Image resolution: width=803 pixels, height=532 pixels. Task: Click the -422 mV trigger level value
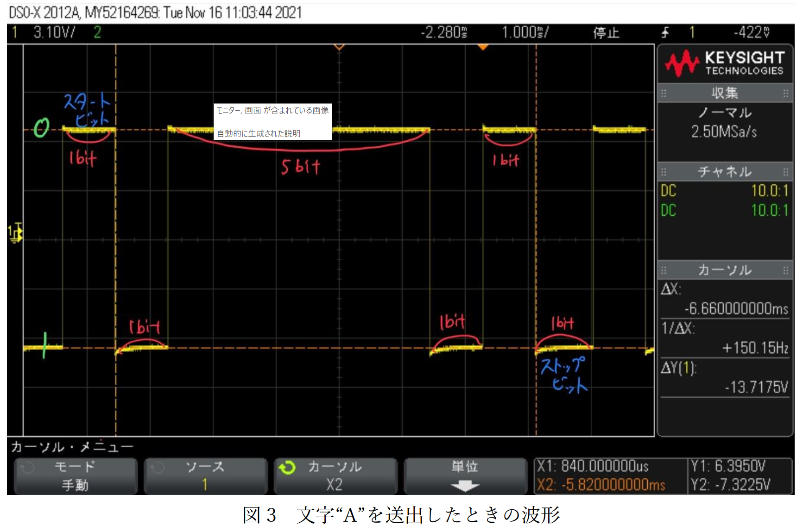point(752,32)
